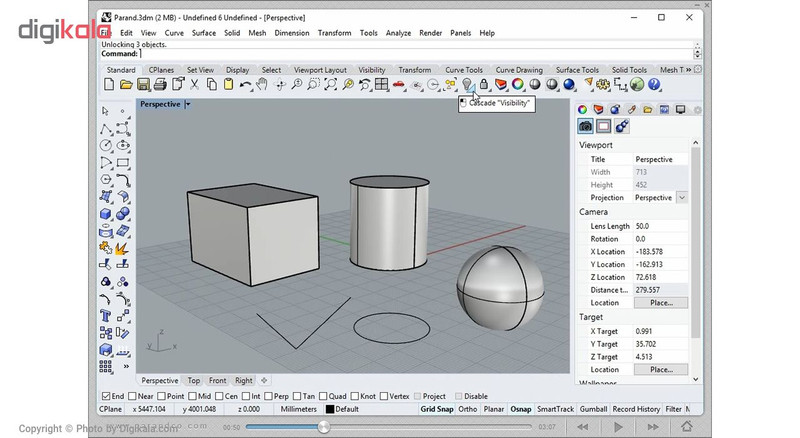800x438 pixels.
Task: Open the Surface menu
Action: 204,33
